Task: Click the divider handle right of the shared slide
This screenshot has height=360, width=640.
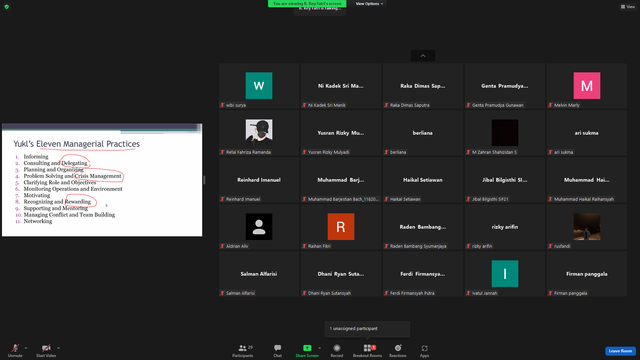Action: coord(204,180)
